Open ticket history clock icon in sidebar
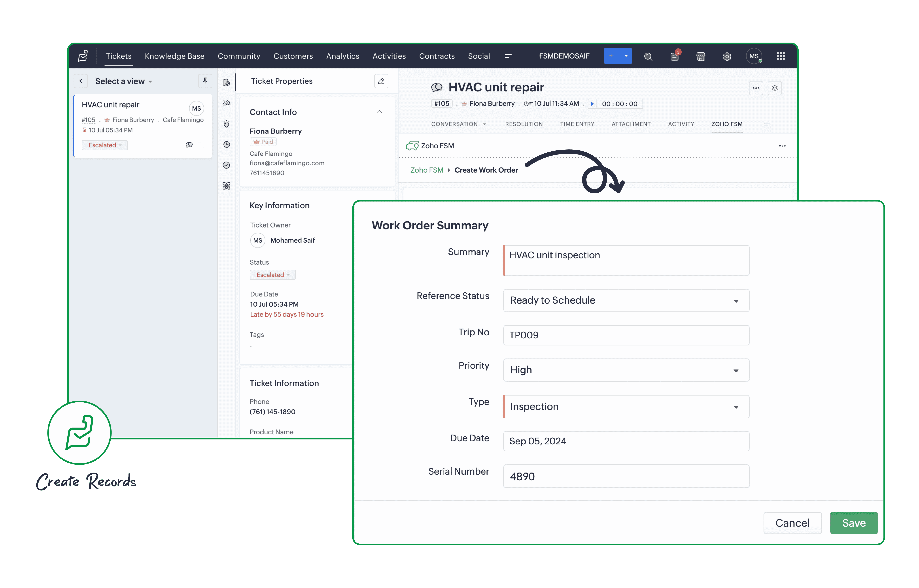Image resolution: width=919 pixels, height=588 pixels. (226, 144)
